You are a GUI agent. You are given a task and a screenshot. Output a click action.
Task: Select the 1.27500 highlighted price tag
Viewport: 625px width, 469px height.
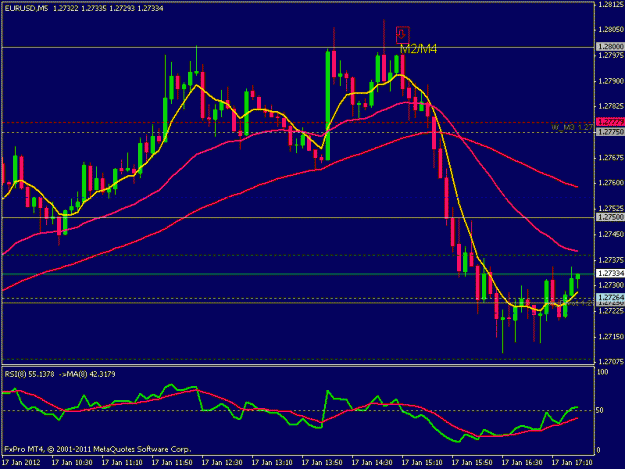[x=610, y=217]
